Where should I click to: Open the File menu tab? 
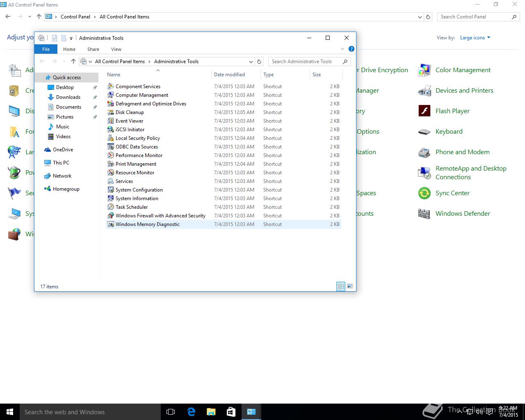coord(46,49)
